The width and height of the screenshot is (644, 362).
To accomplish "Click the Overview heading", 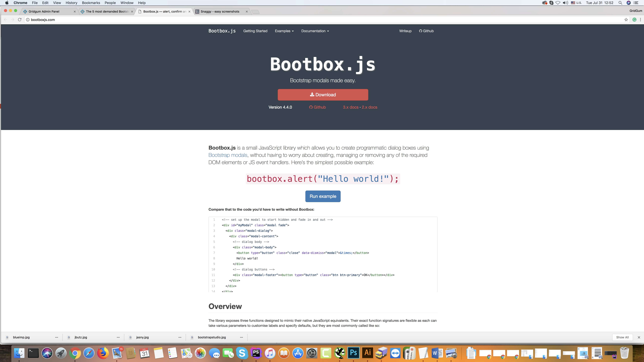I will [225, 307].
